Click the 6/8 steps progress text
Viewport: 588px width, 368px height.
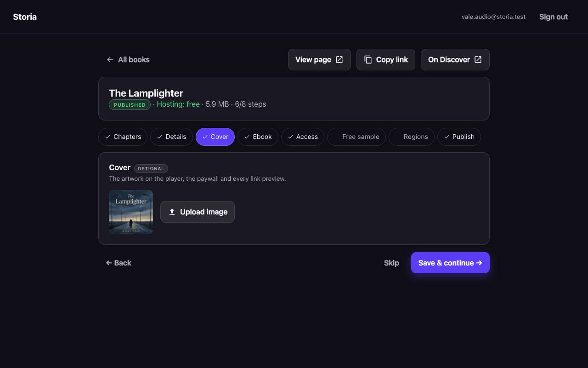(x=250, y=104)
